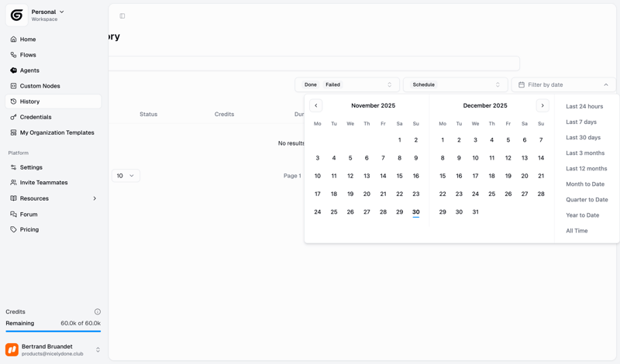Open the rows-per-page dropdown showing 10
The image size is (620, 364).
(x=126, y=176)
